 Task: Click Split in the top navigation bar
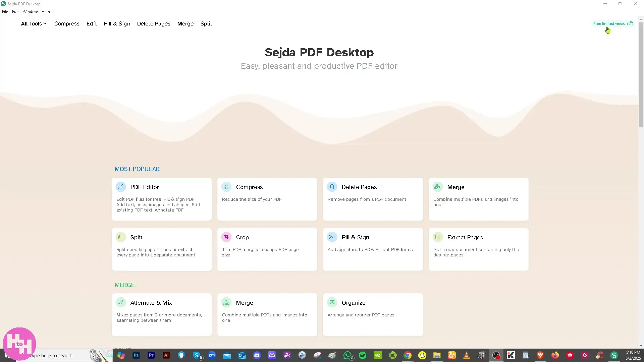point(206,23)
